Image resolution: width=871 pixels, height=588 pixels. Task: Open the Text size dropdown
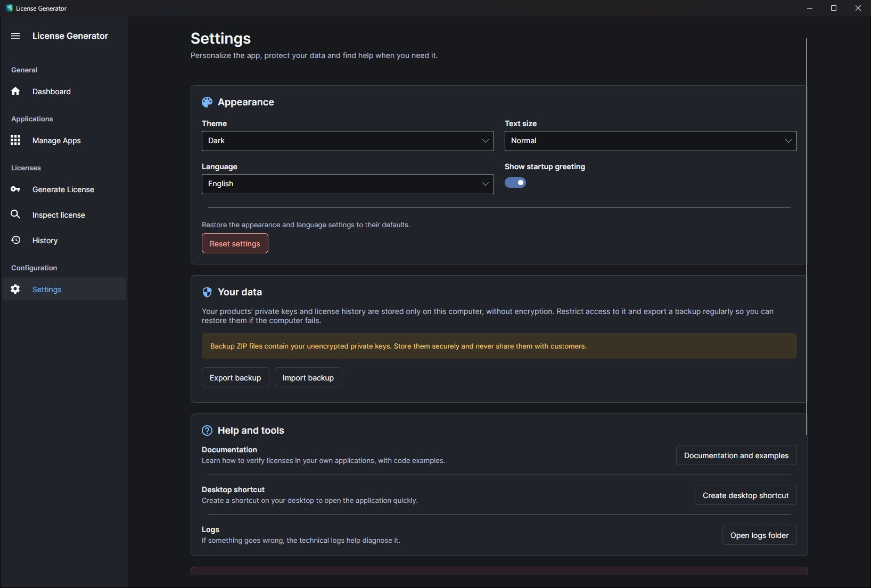651,141
